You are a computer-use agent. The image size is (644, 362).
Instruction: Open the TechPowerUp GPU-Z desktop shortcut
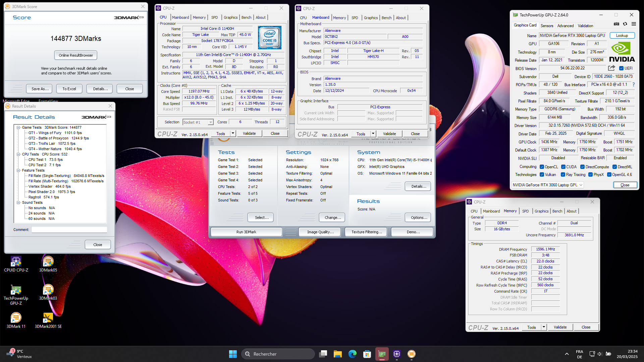coord(16,295)
